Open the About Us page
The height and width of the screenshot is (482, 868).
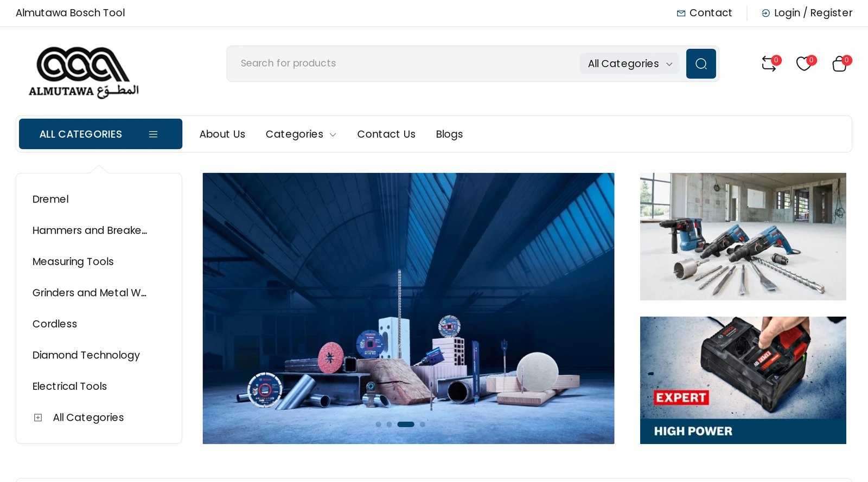click(222, 134)
